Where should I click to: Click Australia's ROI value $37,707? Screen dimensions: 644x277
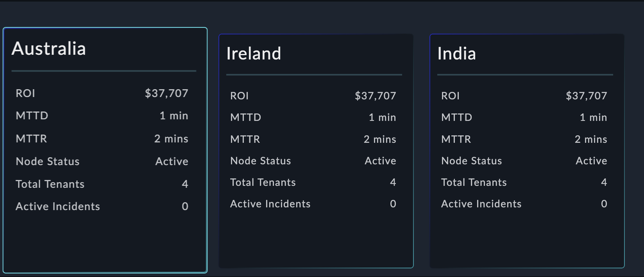(x=166, y=93)
